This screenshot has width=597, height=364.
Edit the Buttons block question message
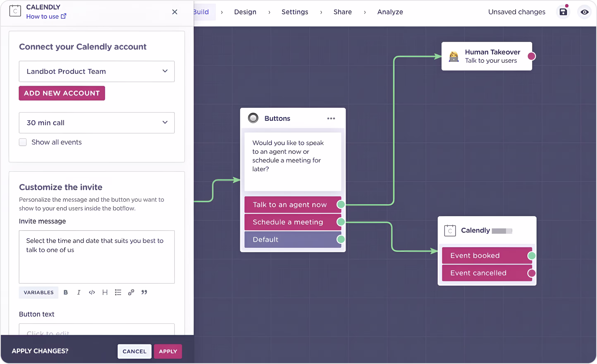tap(293, 162)
